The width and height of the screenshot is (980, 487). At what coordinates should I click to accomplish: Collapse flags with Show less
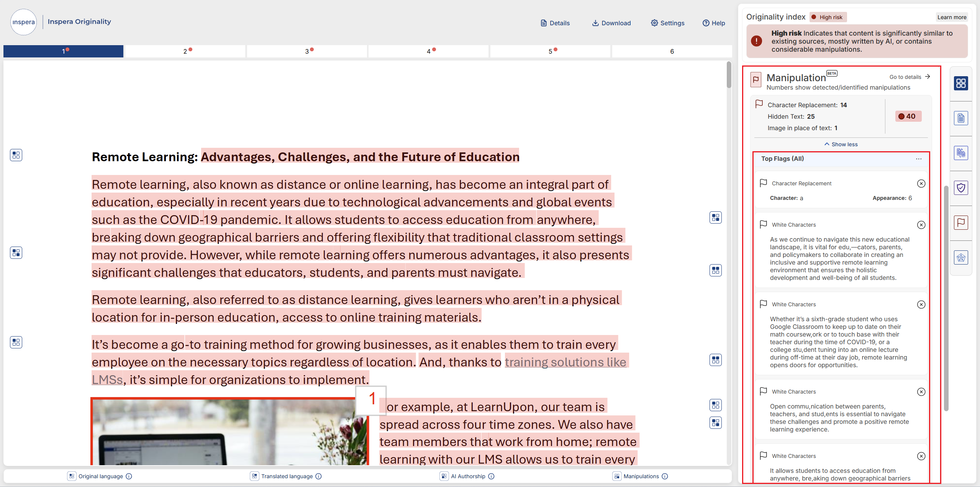tap(841, 144)
